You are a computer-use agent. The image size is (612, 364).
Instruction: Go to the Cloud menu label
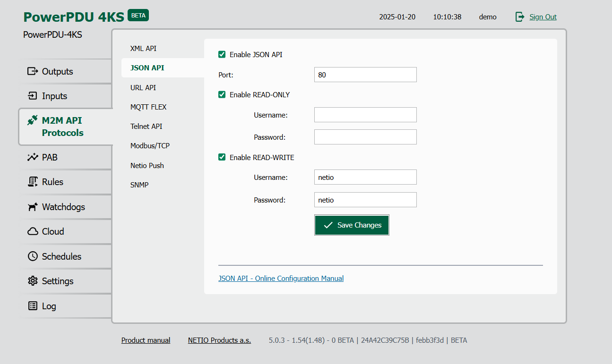tap(53, 231)
